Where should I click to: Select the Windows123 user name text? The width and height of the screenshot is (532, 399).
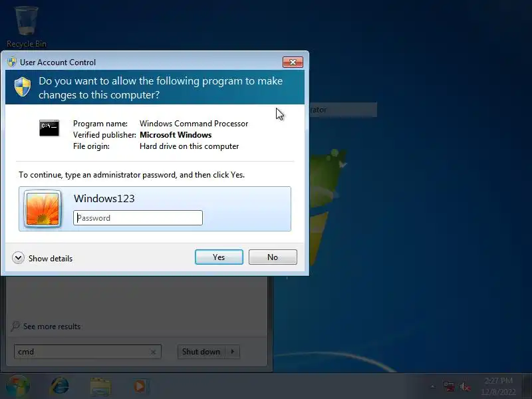click(x=104, y=198)
